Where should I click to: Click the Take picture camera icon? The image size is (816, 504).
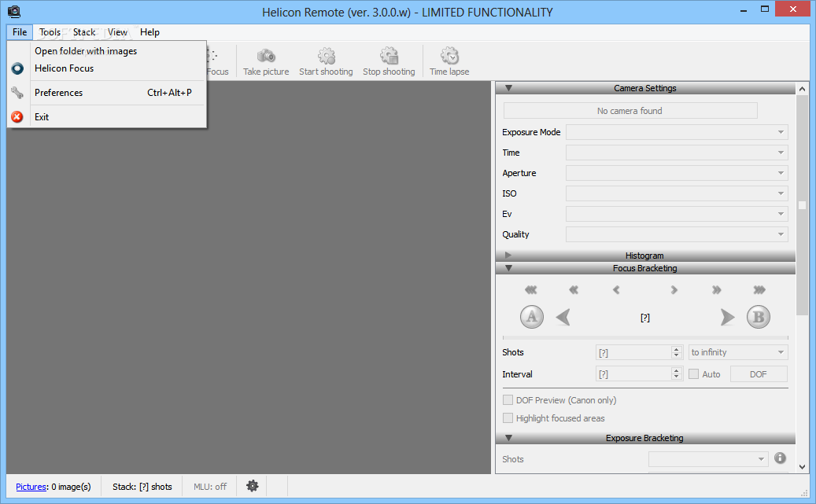pos(266,56)
